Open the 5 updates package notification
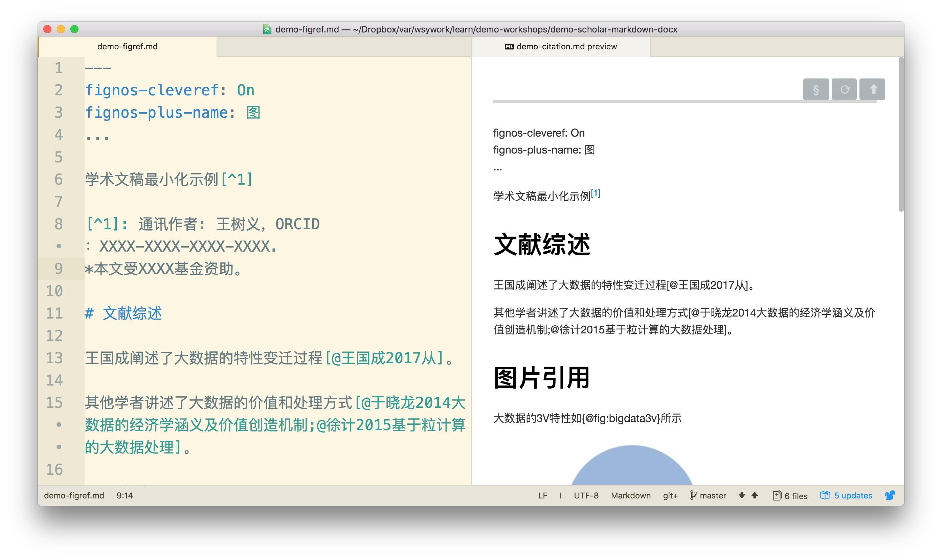 (846, 496)
